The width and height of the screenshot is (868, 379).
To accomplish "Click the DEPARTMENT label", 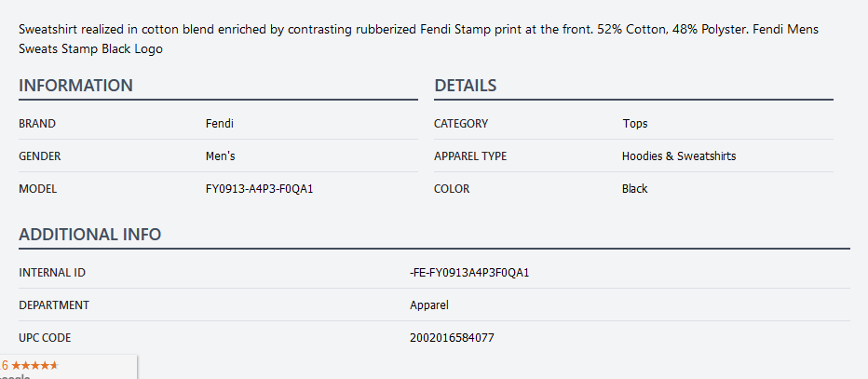I will click(54, 305).
